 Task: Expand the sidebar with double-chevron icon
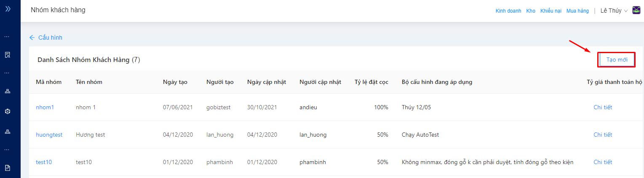(8, 8)
